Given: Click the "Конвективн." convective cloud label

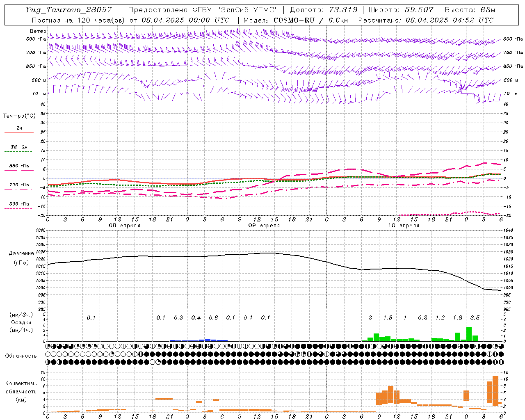Looking at the screenshot, I should [21, 383].
